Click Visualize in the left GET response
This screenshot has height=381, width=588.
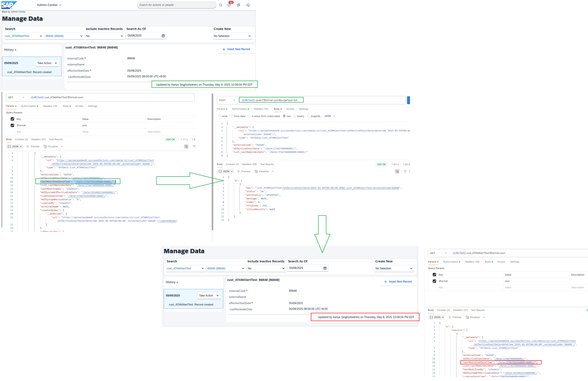click(51, 147)
